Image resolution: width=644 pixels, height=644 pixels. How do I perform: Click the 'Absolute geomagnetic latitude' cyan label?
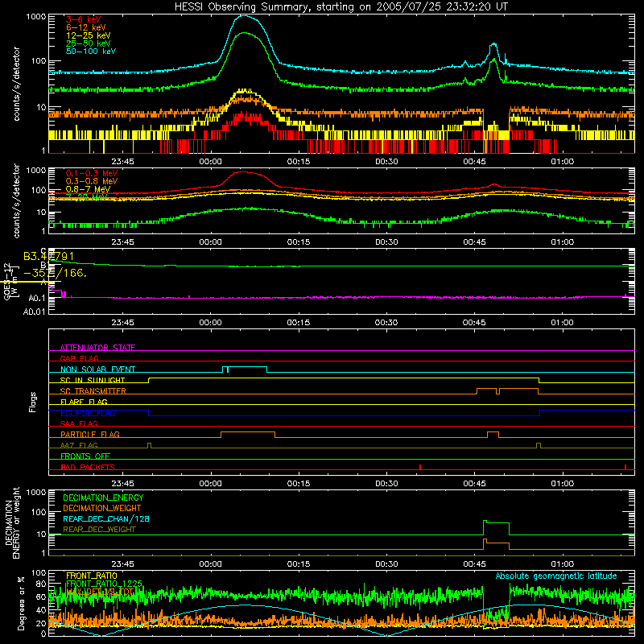(x=556, y=576)
